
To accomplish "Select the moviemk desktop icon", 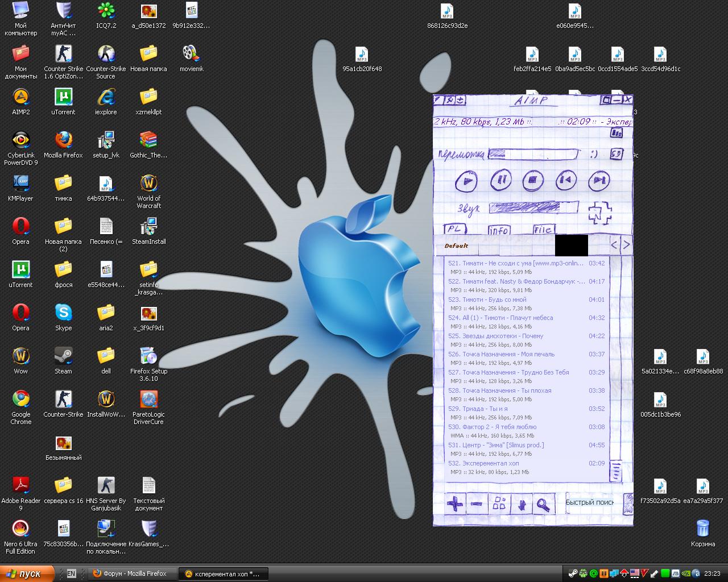I will point(191,59).
